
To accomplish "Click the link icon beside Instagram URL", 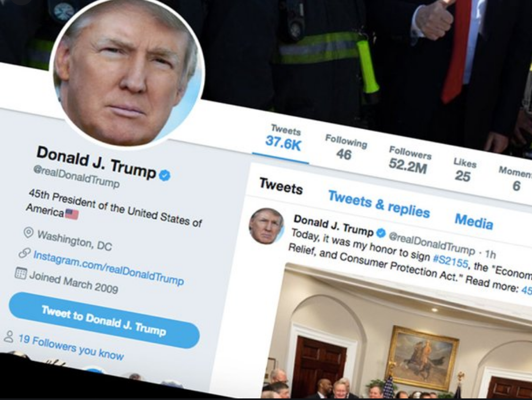I will pyautogui.click(x=24, y=253).
